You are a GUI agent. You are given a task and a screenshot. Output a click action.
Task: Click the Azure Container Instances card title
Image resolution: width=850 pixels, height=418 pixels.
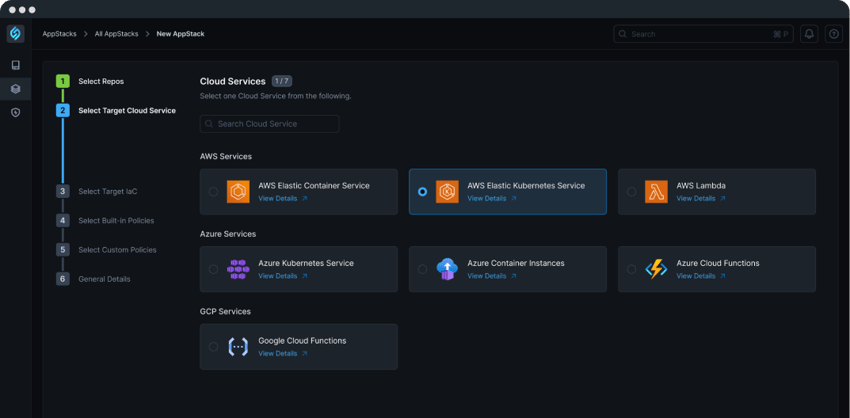(x=516, y=263)
